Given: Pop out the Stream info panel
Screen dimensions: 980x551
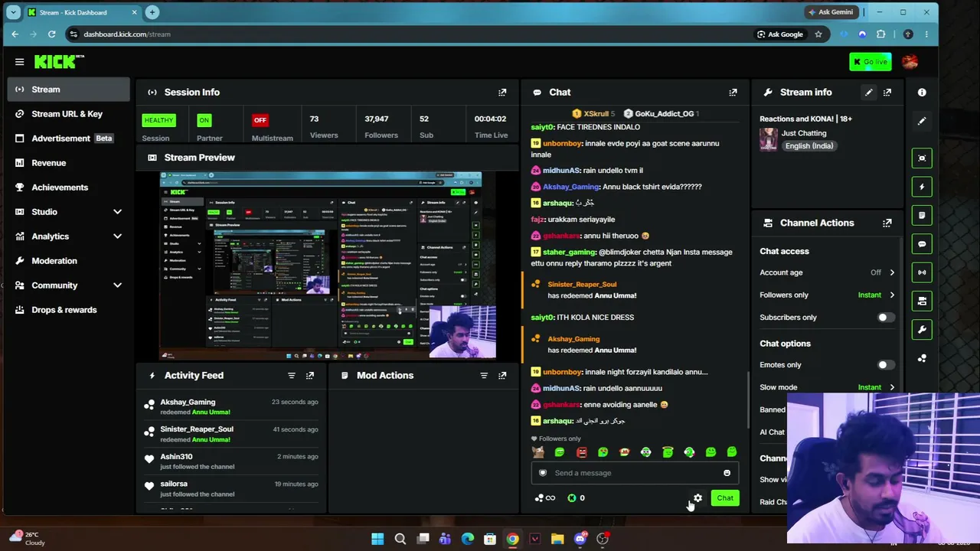Looking at the screenshot, I should click(887, 93).
